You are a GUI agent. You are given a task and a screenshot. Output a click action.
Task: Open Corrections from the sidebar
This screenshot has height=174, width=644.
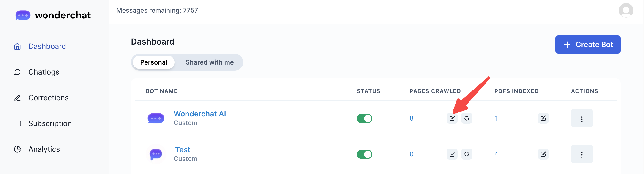48,98
